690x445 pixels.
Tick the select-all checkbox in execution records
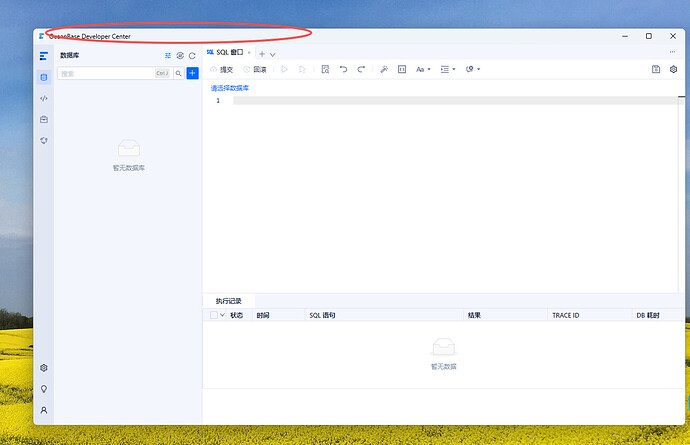[x=213, y=315]
